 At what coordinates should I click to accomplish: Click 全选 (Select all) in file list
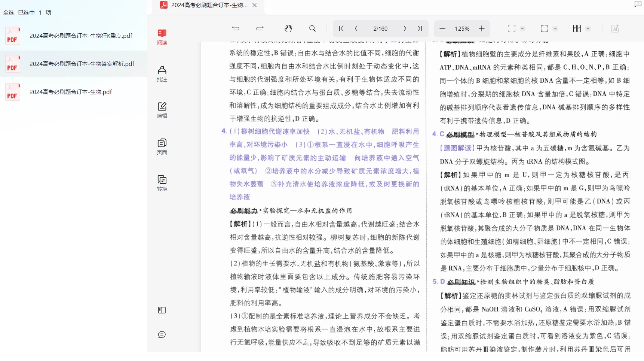coord(9,12)
